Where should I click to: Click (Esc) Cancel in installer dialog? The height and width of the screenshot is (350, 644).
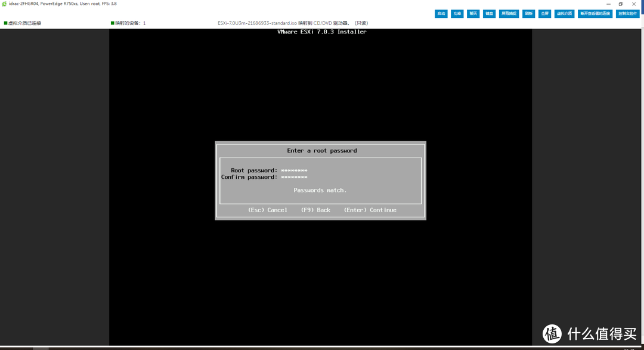[267, 210]
